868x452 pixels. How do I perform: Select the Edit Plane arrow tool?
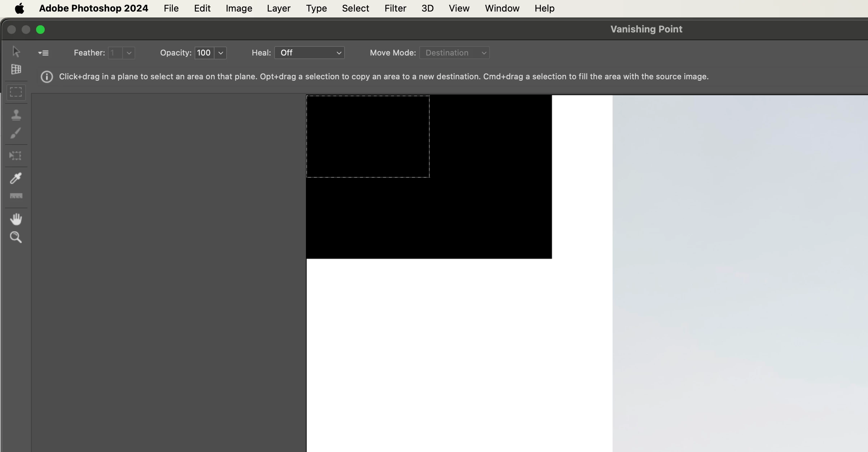pyautogui.click(x=16, y=52)
